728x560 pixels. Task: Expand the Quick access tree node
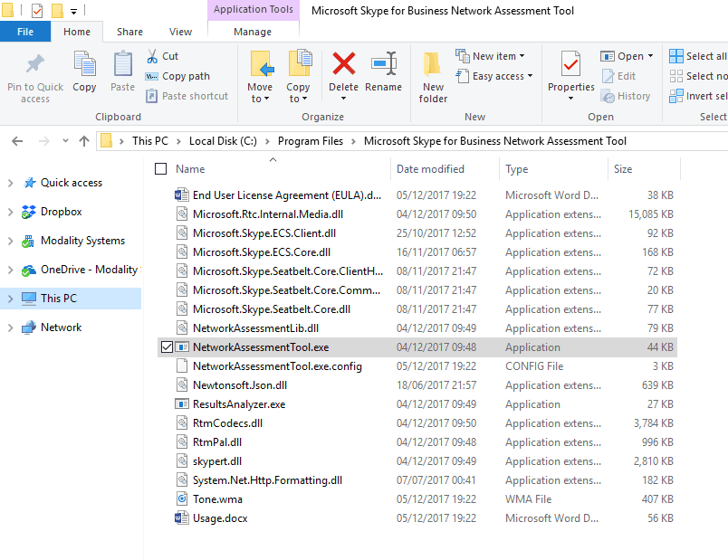click(10, 183)
